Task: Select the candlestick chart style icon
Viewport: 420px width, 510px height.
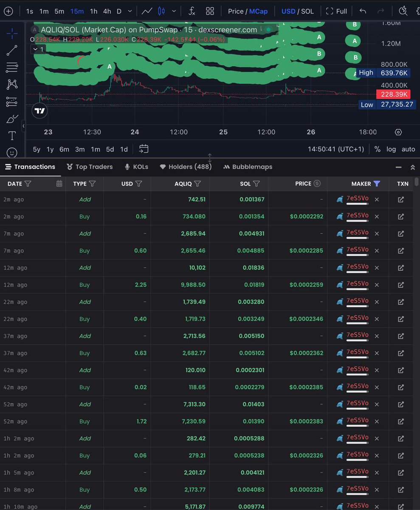Action: 162,11
